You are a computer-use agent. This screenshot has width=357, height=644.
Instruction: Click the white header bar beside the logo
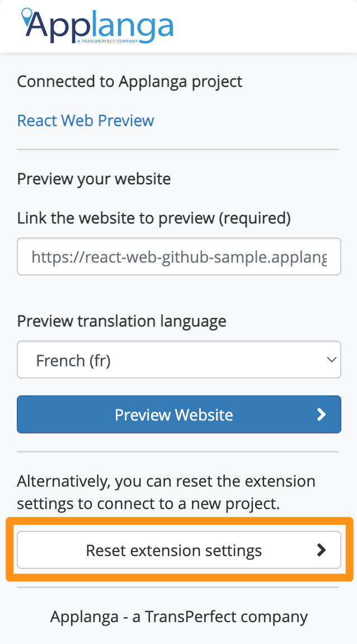coord(262,26)
